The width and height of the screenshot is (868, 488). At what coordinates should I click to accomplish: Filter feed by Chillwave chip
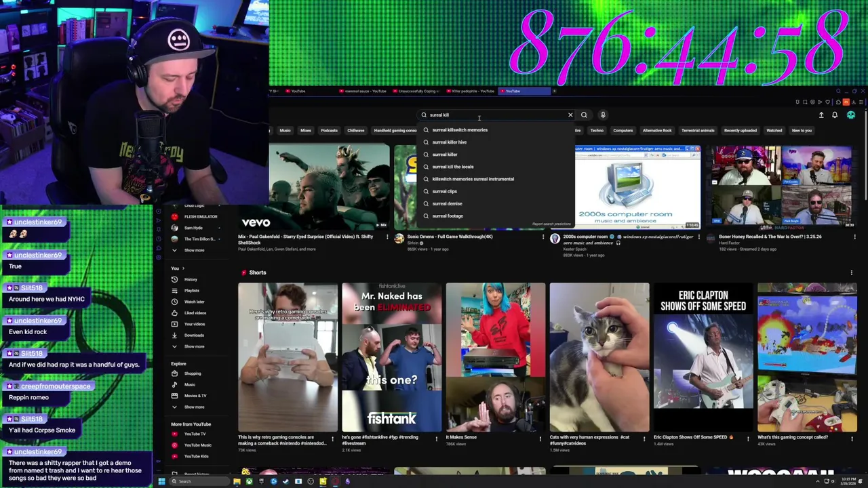point(356,131)
